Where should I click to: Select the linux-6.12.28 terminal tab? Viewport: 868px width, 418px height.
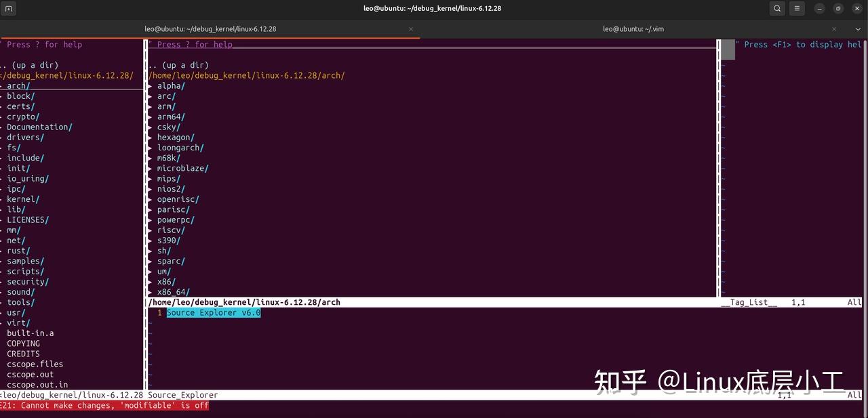tap(210, 29)
